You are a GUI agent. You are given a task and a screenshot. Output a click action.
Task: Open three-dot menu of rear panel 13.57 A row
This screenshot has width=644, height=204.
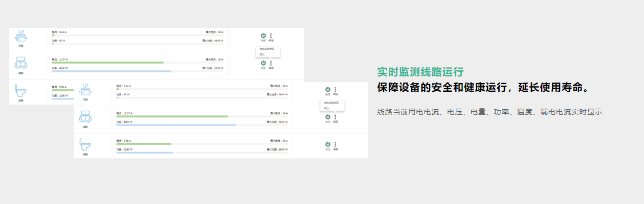tap(271, 63)
